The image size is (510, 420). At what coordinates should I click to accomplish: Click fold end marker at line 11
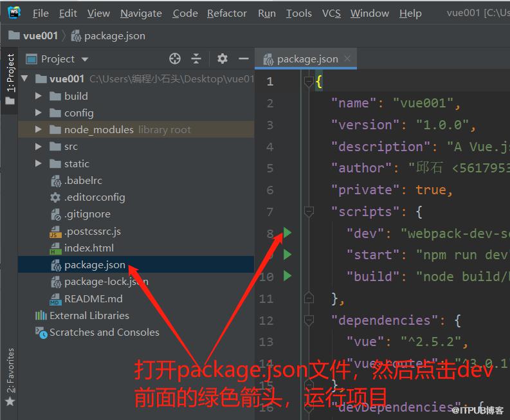coord(308,298)
